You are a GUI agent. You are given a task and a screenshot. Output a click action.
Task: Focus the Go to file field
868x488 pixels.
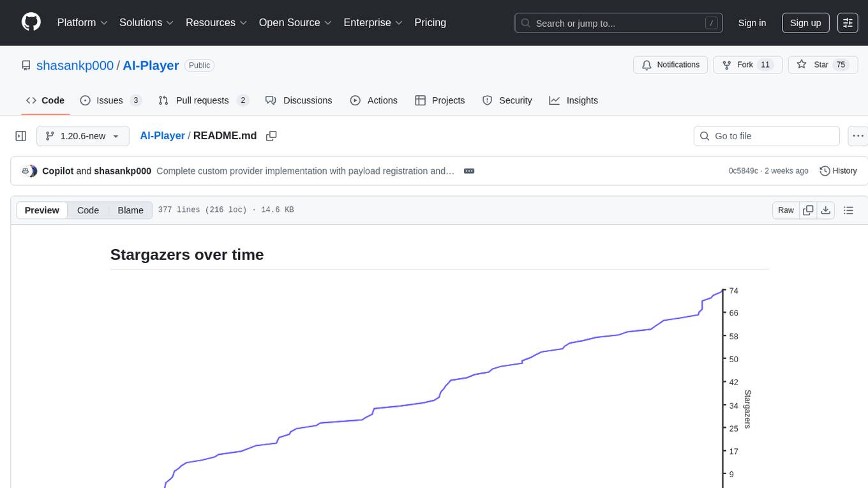click(x=767, y=136)
